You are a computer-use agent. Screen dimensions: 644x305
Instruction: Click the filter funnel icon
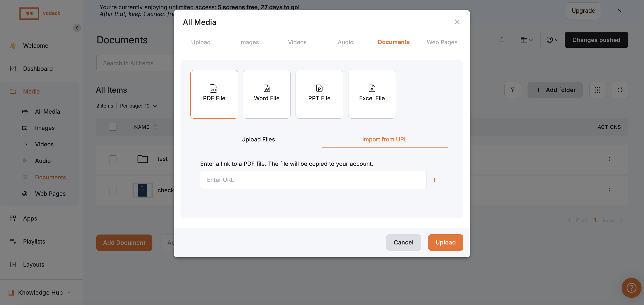[x=512, y=90]
